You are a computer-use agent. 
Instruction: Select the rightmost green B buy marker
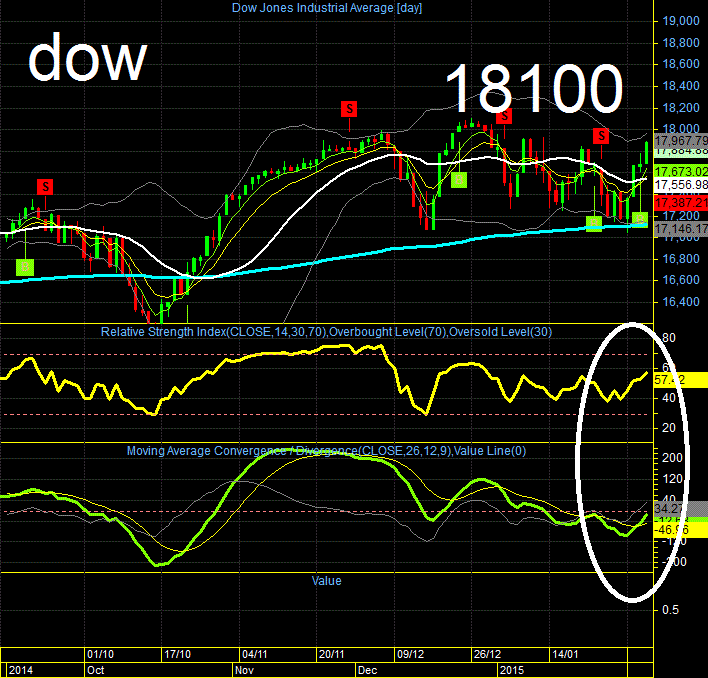(639, 219)
